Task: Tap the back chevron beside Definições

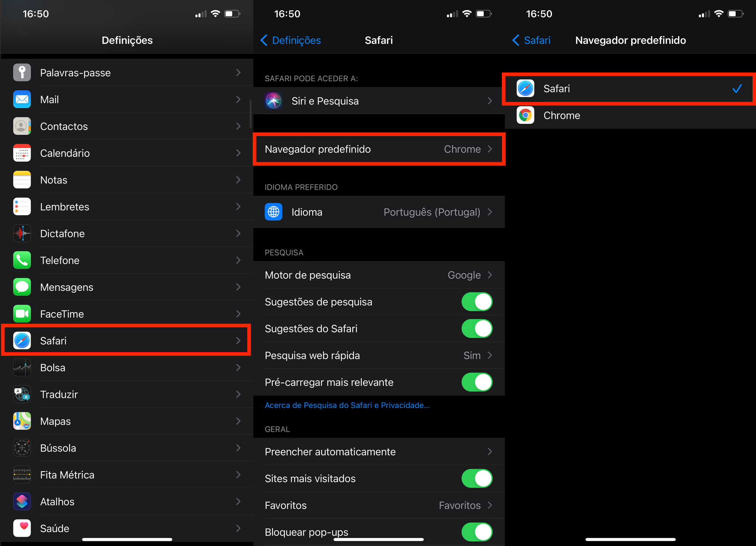Action: point(264,40)
